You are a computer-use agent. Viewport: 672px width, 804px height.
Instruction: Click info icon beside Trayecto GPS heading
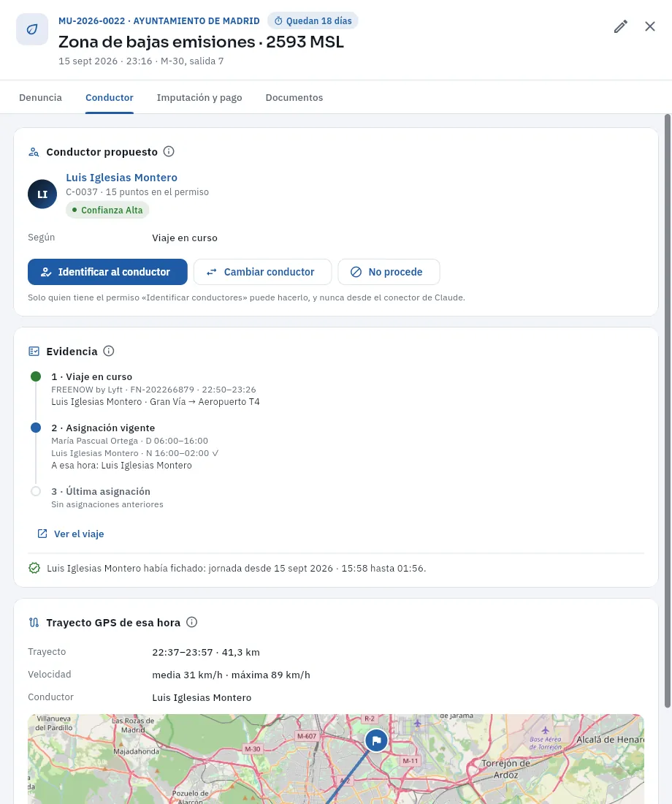coord(191,622)
